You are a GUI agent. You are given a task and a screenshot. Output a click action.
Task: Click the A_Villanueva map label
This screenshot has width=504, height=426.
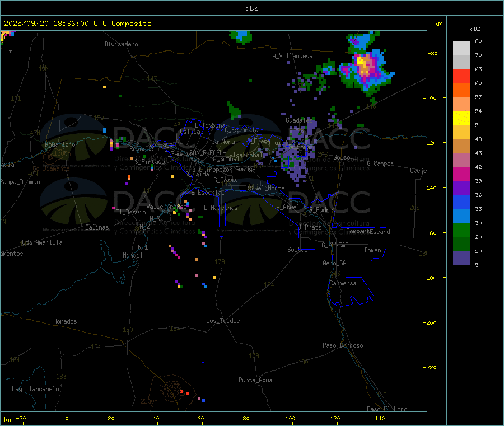pos(292,56)
